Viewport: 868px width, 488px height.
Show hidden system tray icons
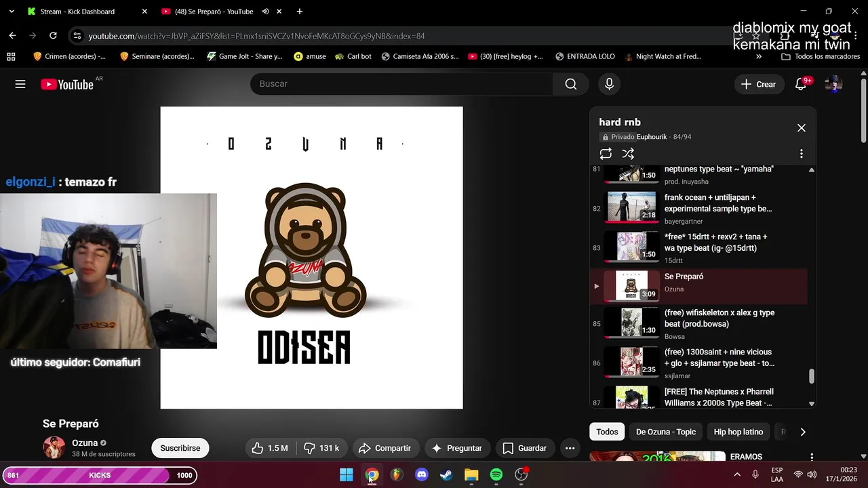[x=737, y=475]
